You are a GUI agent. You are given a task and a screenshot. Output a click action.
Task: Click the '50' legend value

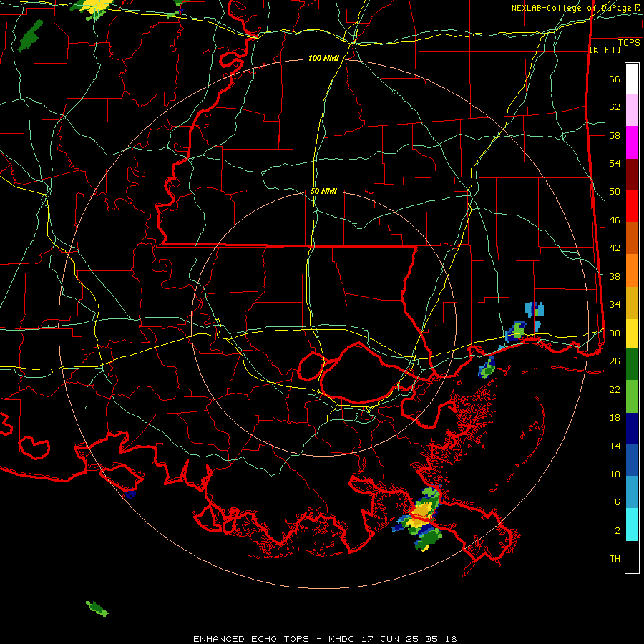(615, 192)
